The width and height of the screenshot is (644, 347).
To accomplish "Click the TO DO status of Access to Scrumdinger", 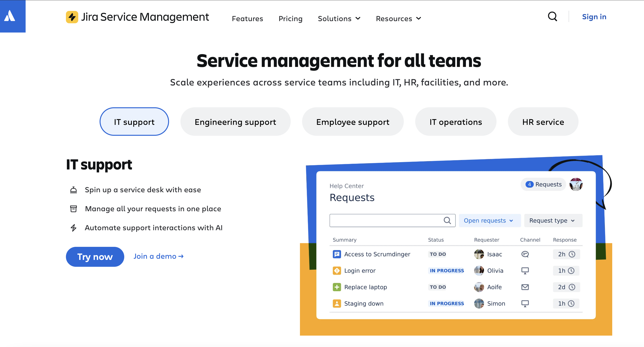I will 438,254.
